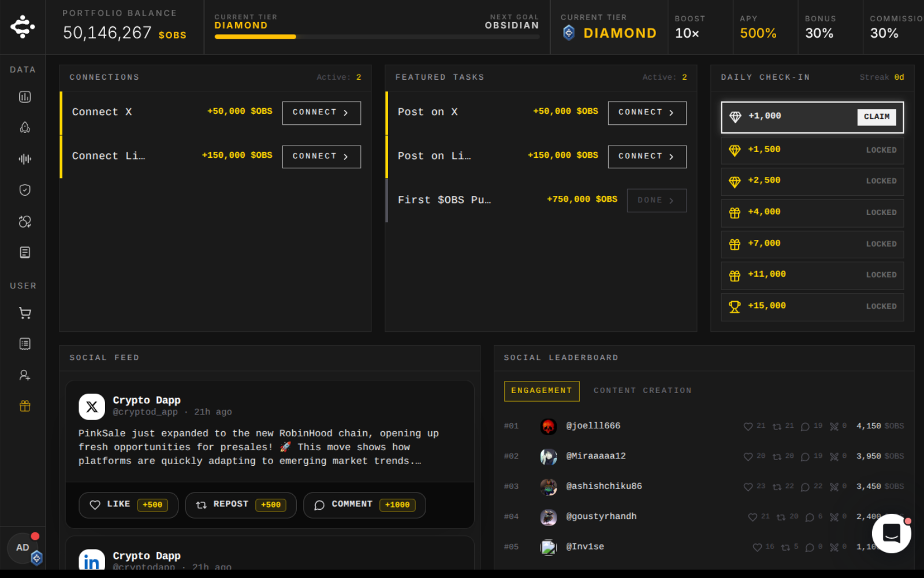Switch to the Engagement leaderboard tab
Screen dimensions: 924x578
coord(542,391)
